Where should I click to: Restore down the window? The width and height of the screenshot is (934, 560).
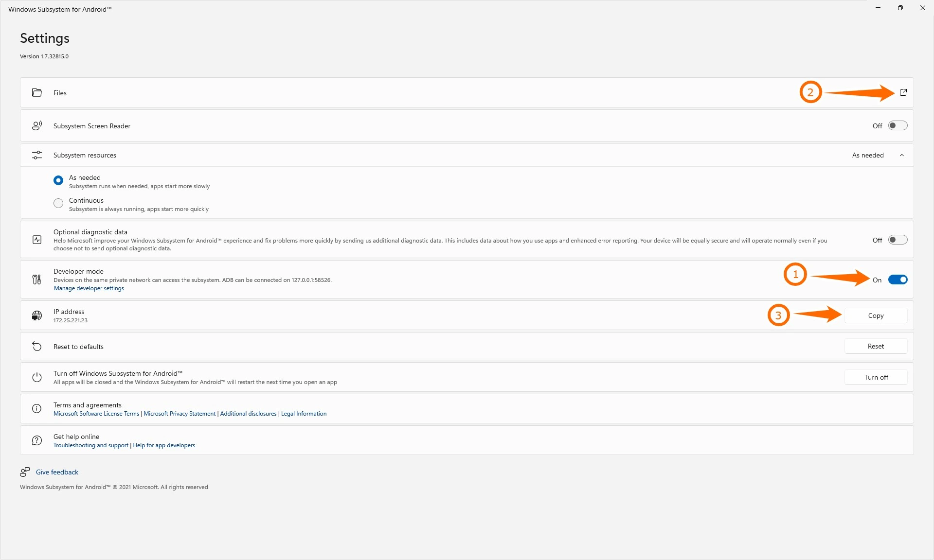pyautogui.click(x=900, y=8)
